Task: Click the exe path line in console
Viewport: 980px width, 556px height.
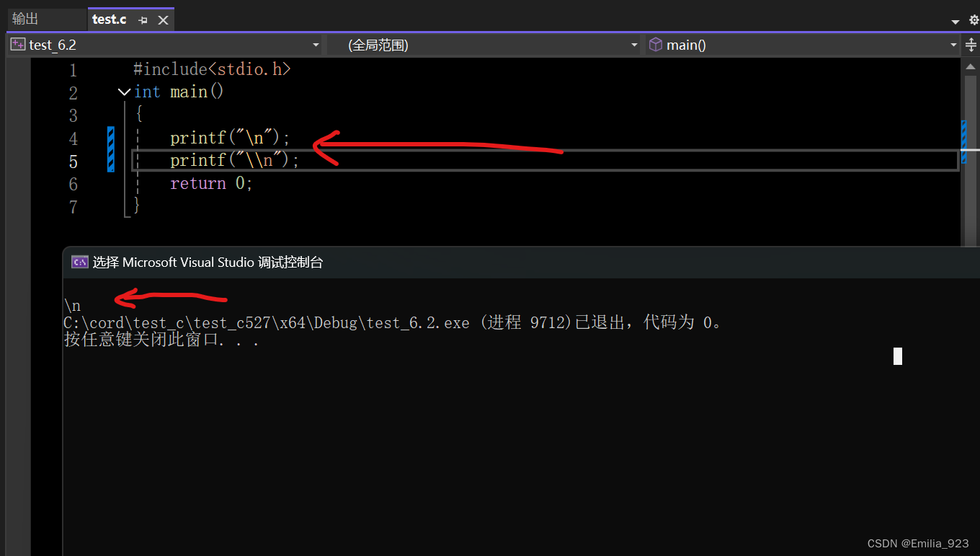Action: click(393, 322)
